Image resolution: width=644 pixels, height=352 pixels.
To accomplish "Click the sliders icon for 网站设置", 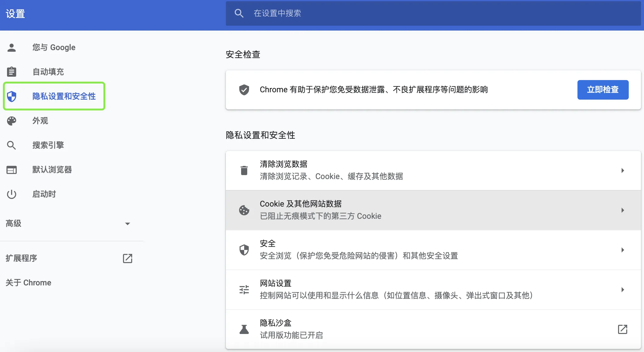I will (244, 290).
